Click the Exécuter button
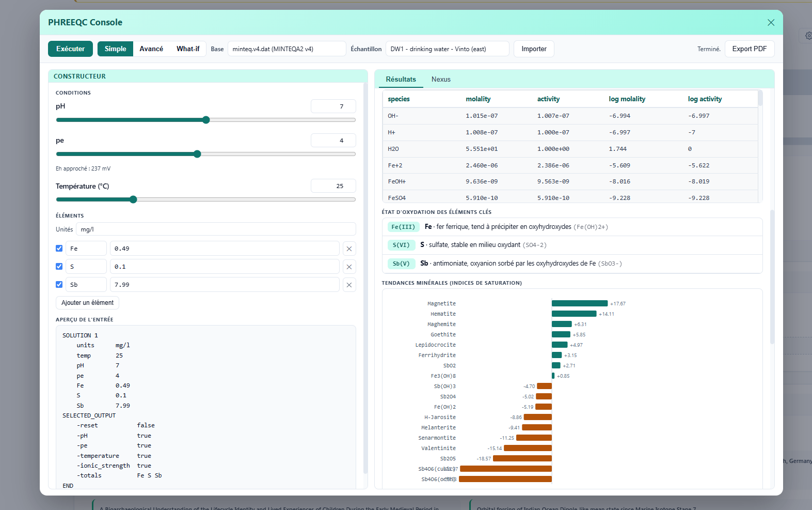 [x=70, y=49]
